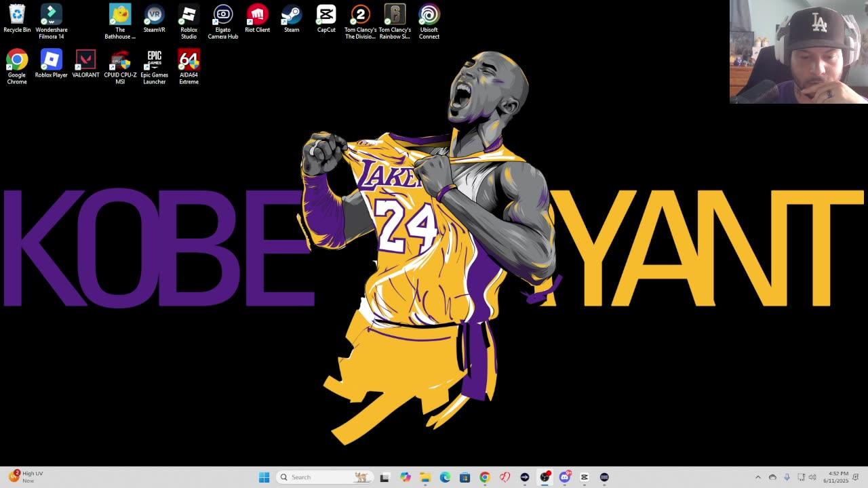Open CapCut from the taskbar
868x488 pixels.
pos(585,477)
